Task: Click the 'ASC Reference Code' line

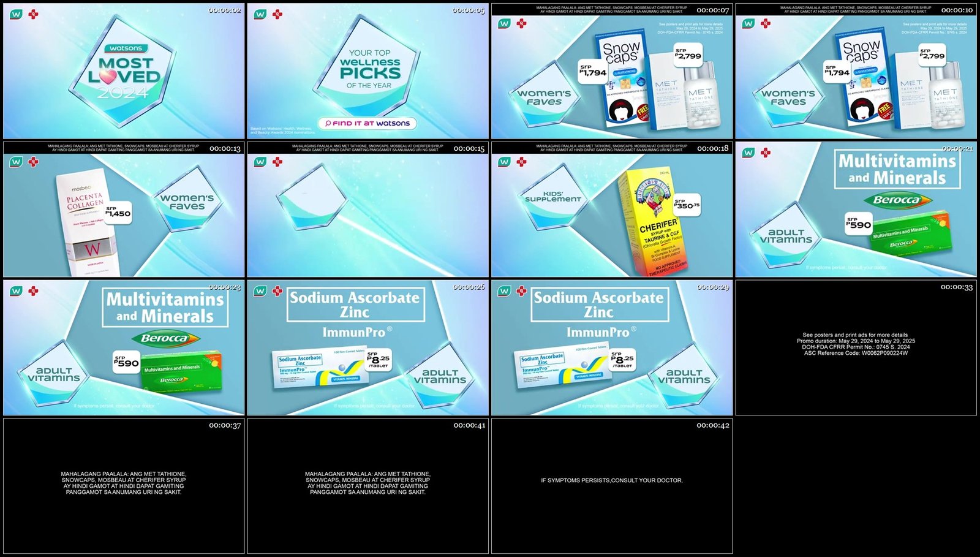Action: (x=856, y=353)
